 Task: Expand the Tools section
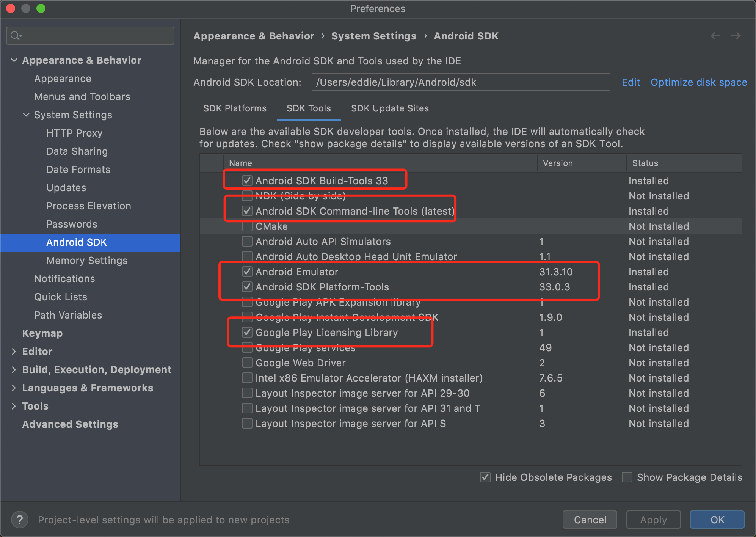[x=14, y=406]
